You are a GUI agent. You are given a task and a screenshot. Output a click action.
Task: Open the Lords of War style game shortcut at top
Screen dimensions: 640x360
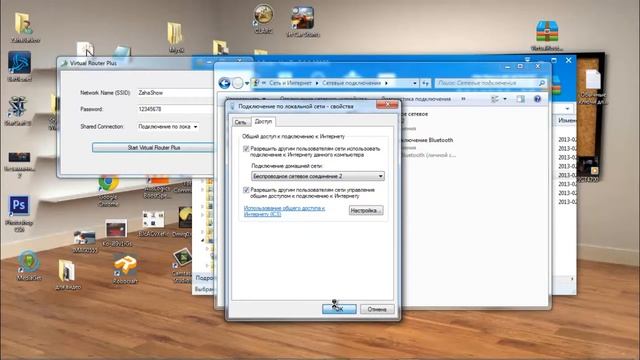coord(302,22)
